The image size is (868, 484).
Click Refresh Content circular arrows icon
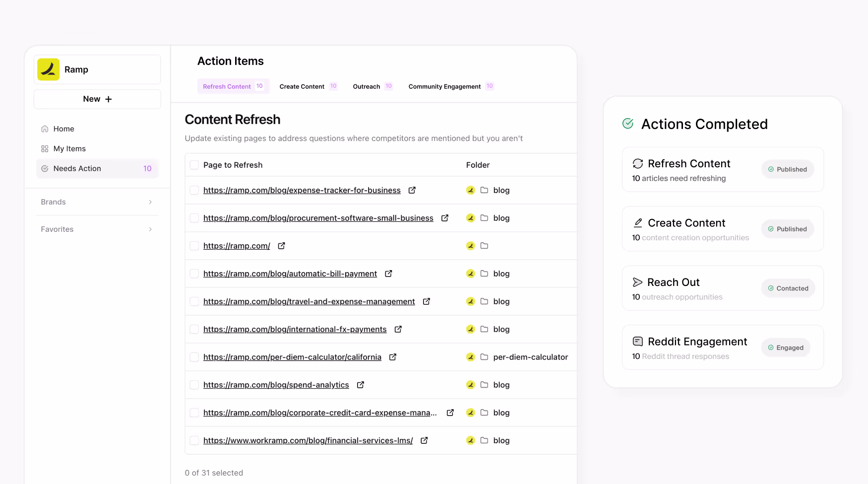click(638, 163)
